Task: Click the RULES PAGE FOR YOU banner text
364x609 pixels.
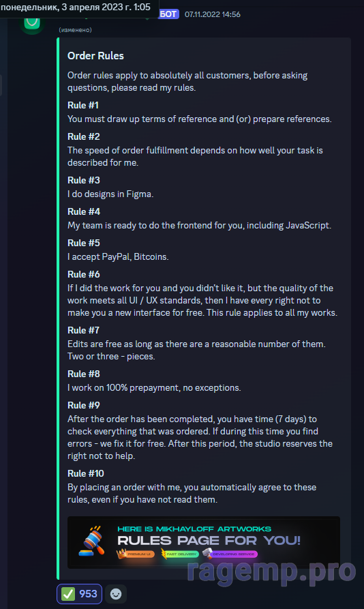Action: (209, 540)
